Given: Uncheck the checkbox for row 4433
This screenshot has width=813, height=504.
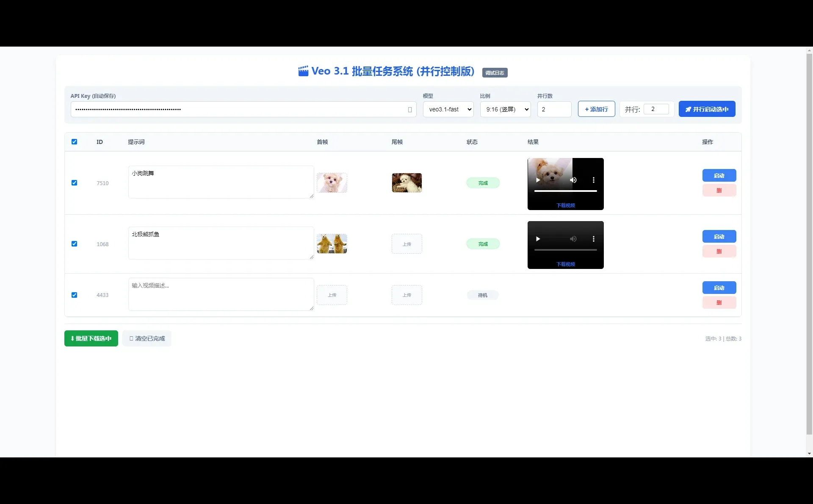Looking at the screenshot, I should [74, 295].
